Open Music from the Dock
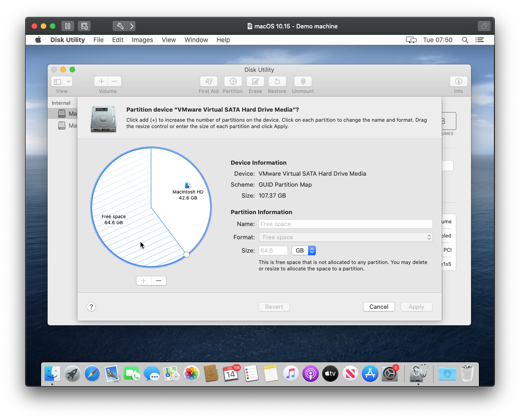This screenshot has width=520, height=420. pos(291,374)
